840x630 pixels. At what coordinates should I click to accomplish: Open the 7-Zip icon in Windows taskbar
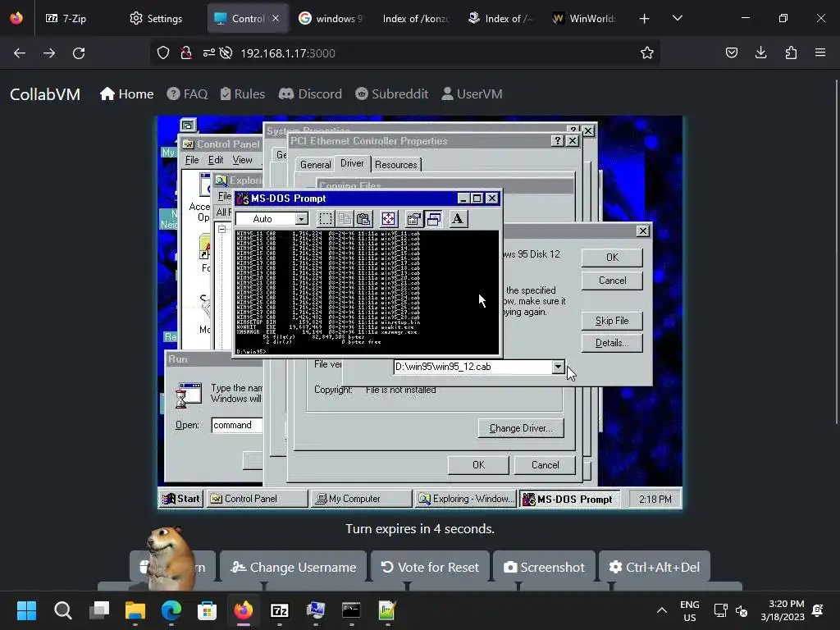coord(279,610)
